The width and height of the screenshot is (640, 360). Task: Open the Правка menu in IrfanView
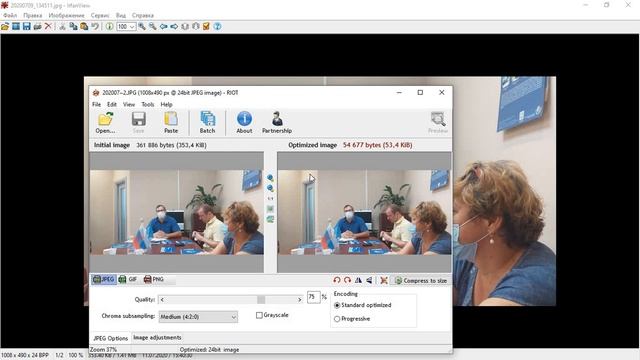[x=33, y=15]
